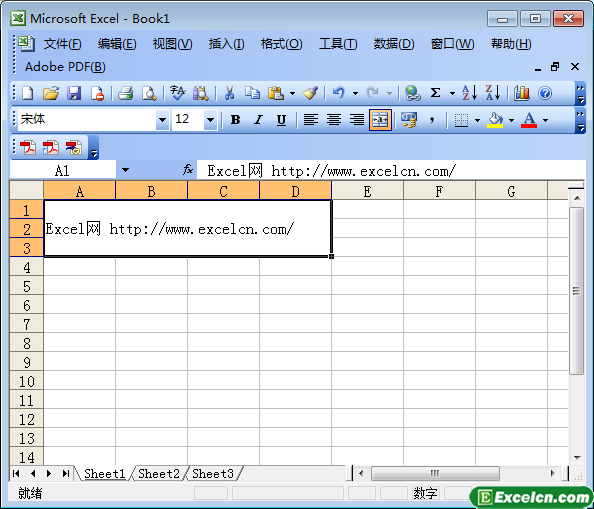This screenshot has height=509, width=594.
Task: Open the Research tool icon
Action: [x=200, y=93]
